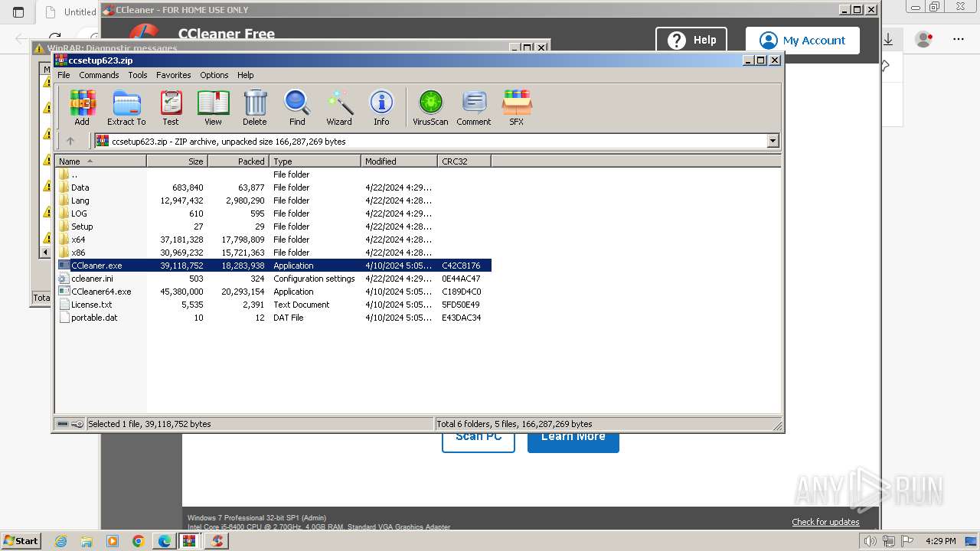Open media player from the taskbar

coord(113,541)
